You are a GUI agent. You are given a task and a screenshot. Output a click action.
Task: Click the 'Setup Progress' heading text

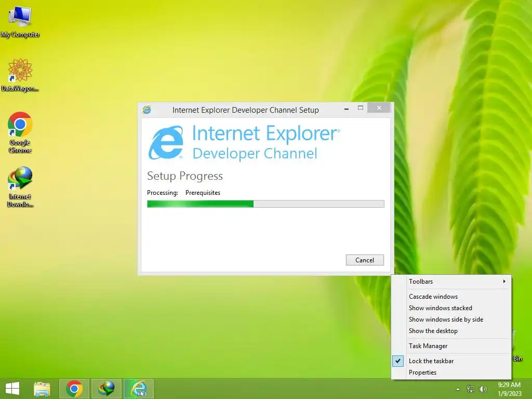[185, 176]
